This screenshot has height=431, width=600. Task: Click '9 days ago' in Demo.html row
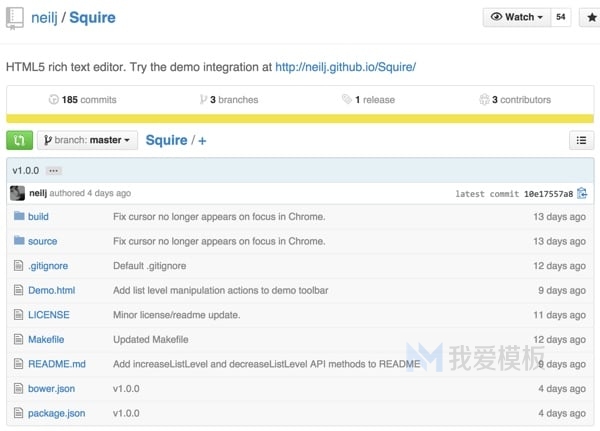point(562,290)
